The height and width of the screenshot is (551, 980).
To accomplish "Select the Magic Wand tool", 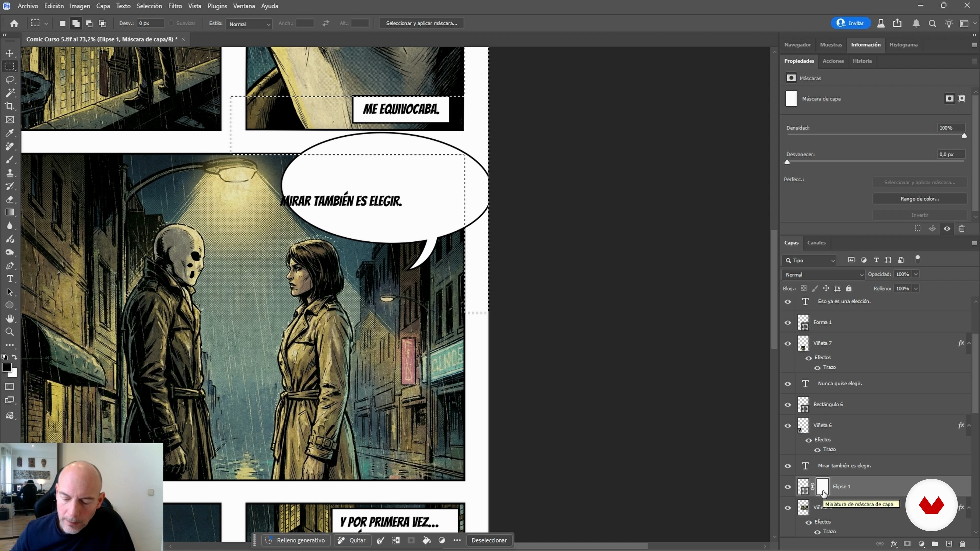I will click(10, 93).
